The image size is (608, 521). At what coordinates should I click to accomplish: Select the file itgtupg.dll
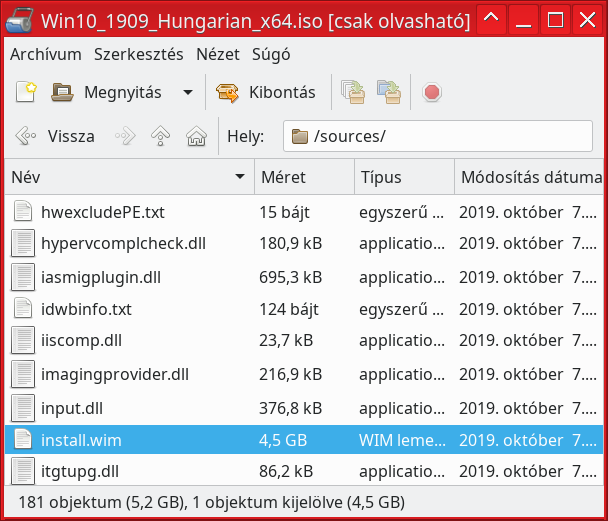[80, 471]
